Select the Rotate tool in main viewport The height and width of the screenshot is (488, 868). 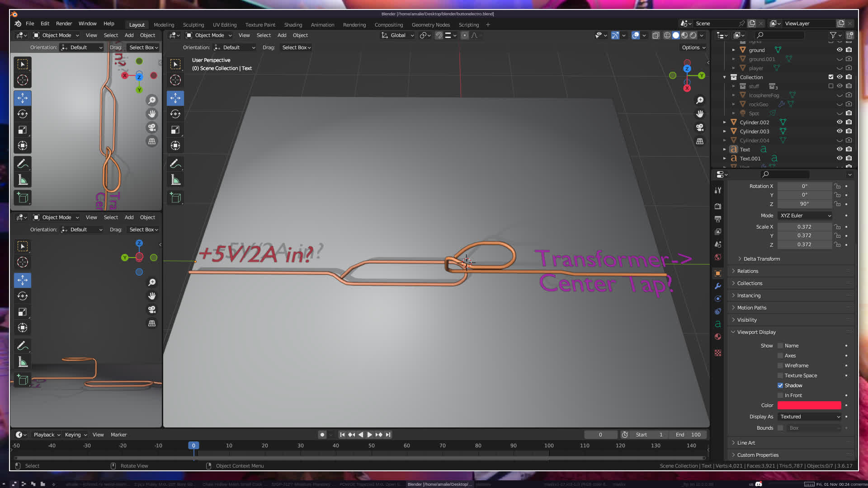click(x=175, y=114)
